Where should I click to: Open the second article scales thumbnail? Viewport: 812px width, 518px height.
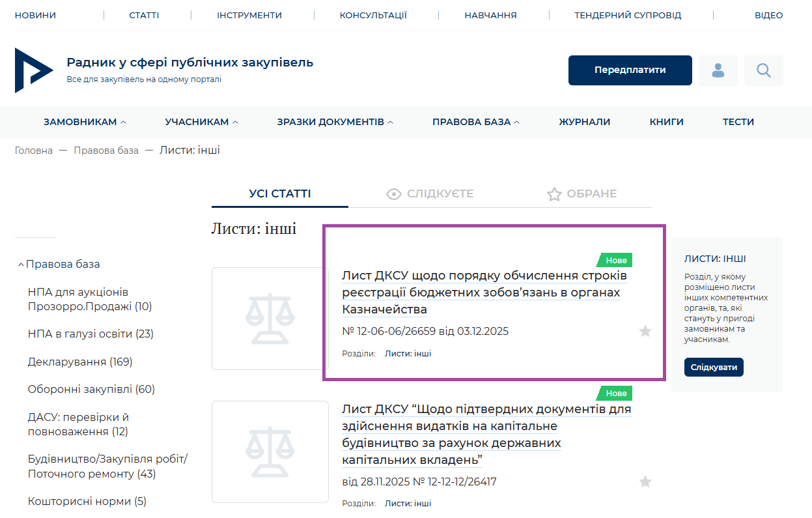[x=270, y=452]
